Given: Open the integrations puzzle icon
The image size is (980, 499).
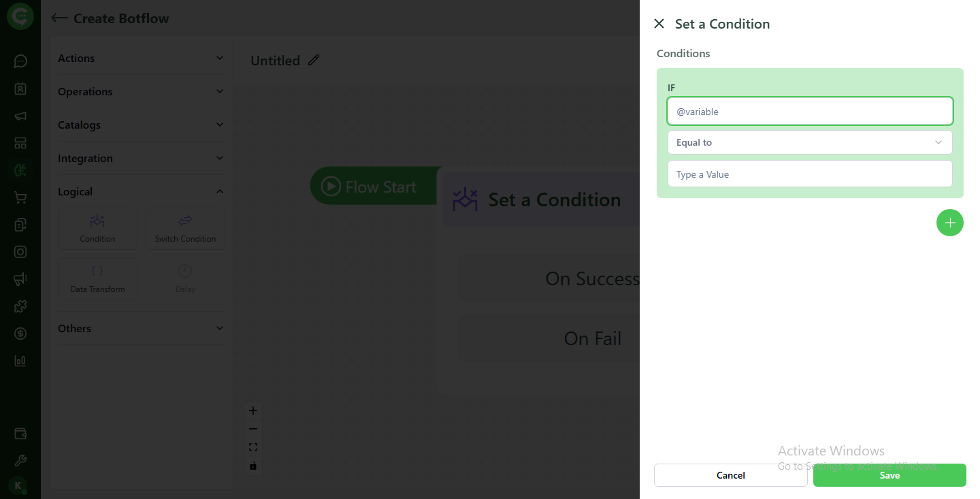Looking at the screenshot, I should 20,306.
